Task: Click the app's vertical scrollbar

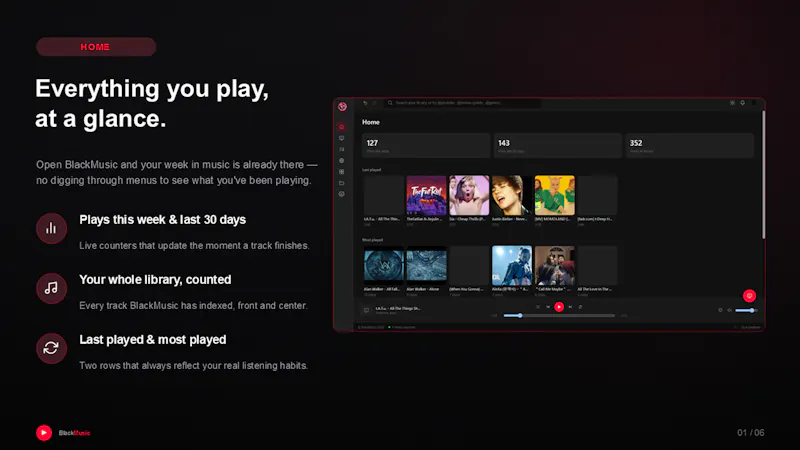Action: (x=763, y=174)
